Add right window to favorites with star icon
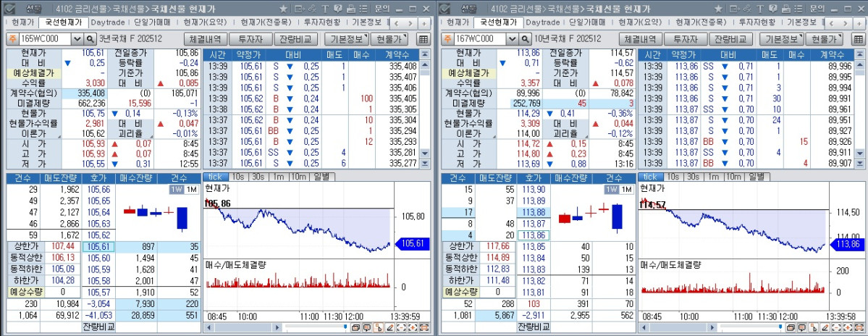Viewport: 868px width, 336px height. [x=719, y=9]
